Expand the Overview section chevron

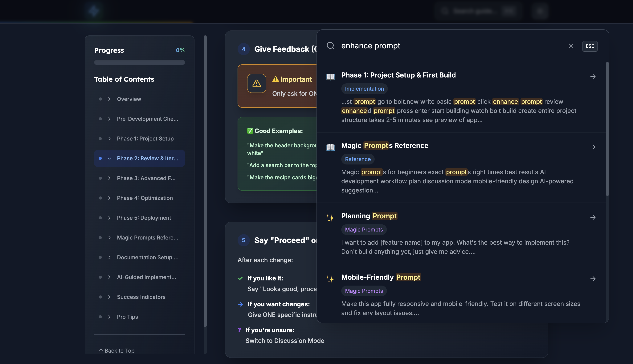click(x=109, y=99)
